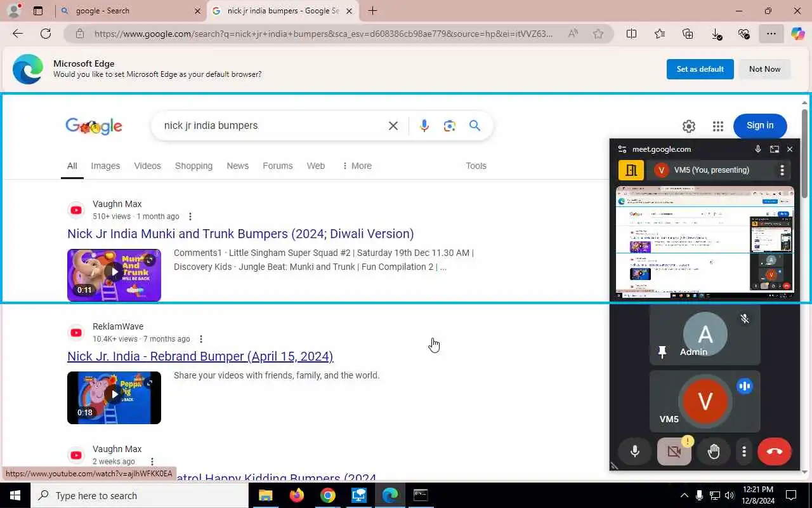Open options for Vaughn Max Munki result
The height and width of the screenshot is (508, 812).
pos(190,217)
